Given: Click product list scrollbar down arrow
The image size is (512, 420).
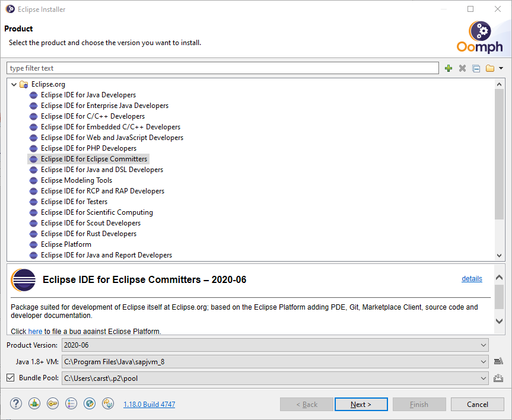Looking at the screenshot, I should (x=499, y=256).
